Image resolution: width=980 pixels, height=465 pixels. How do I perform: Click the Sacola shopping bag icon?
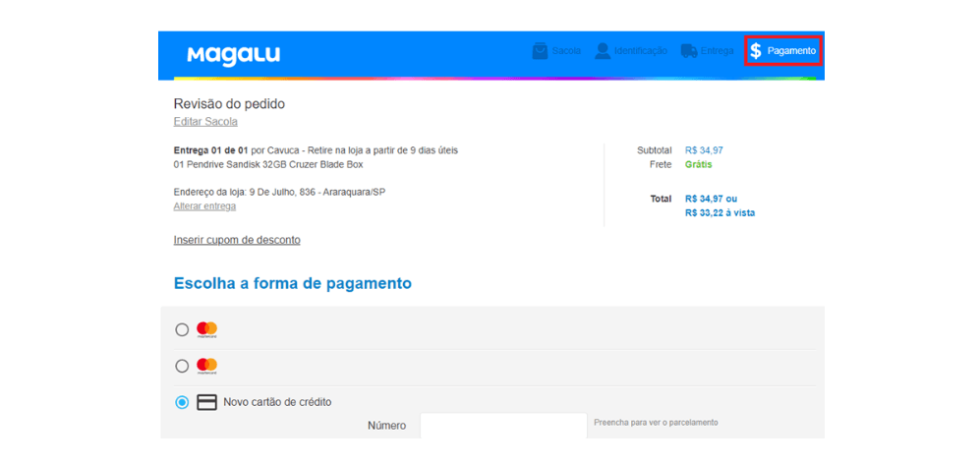pyautogui.click(x=540, y=51)
